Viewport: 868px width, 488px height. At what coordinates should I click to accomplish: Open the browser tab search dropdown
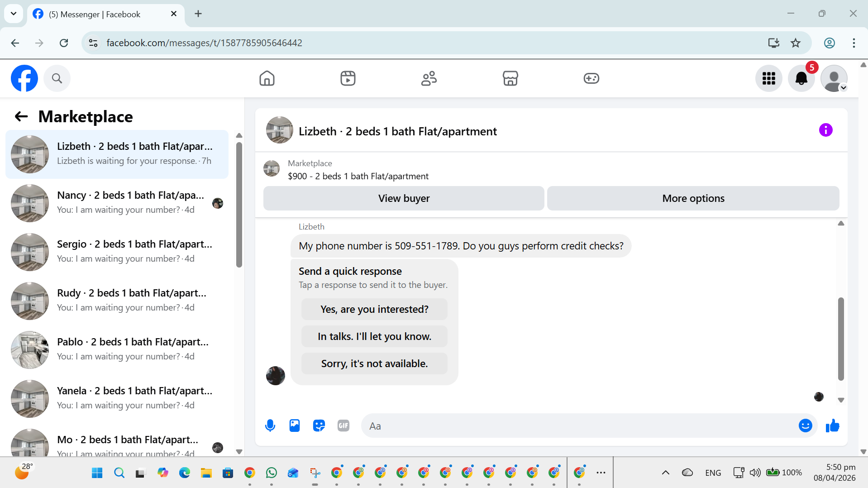pos(14,14)
